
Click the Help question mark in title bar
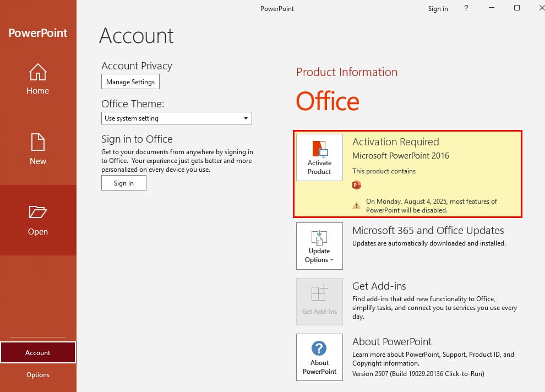point(466,8)
